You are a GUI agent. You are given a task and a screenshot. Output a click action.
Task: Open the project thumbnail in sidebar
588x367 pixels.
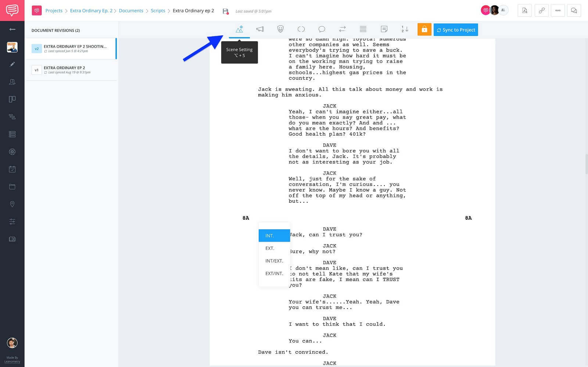[12, 47]
